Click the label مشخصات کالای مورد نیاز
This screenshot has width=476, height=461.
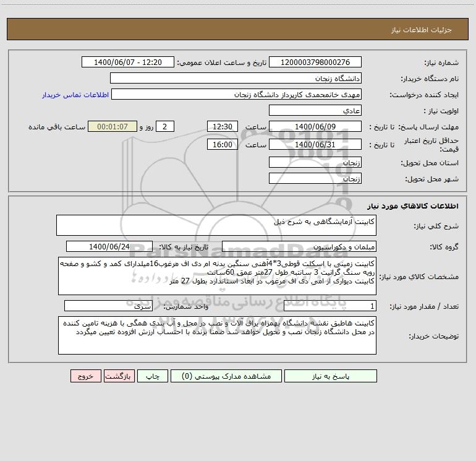[419, 277]
